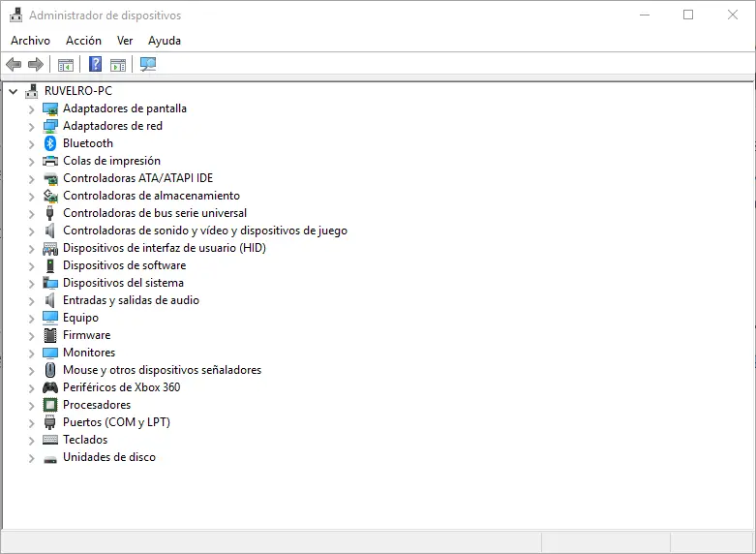The width and height of the screenshot is (756, 554).
Task: Click the Controladoras ATA/ATAPI IDE icon
Action: click(50, 178)
